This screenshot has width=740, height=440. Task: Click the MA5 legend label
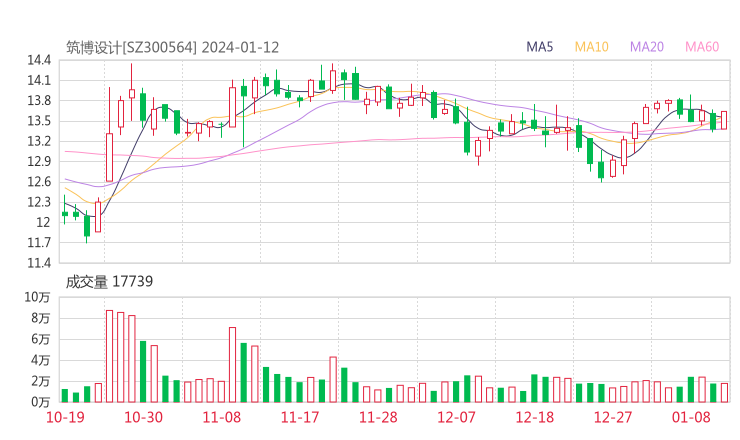click(539, 47)
